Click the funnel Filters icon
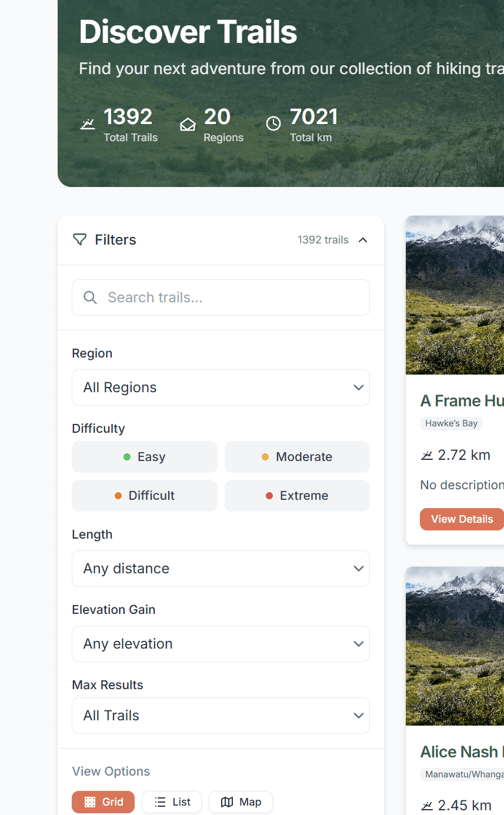The width and height of the screenshot is (504, 815). tap(79, 240)
